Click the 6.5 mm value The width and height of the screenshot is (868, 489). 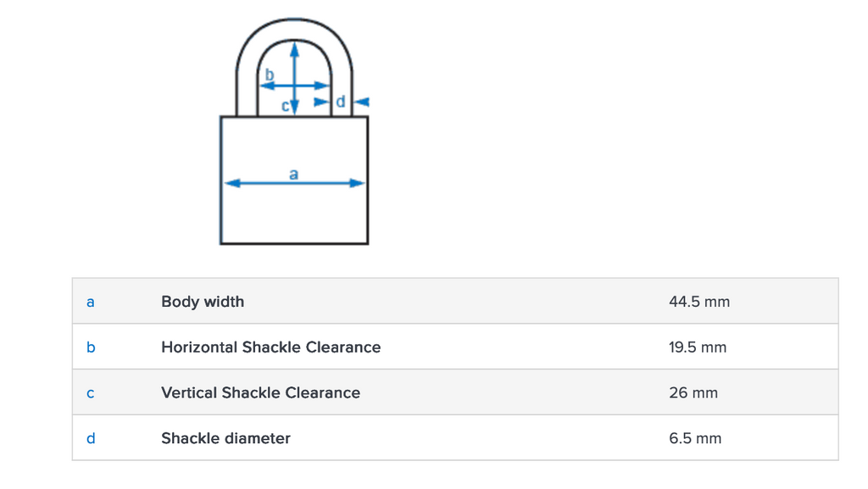point(694,439)
